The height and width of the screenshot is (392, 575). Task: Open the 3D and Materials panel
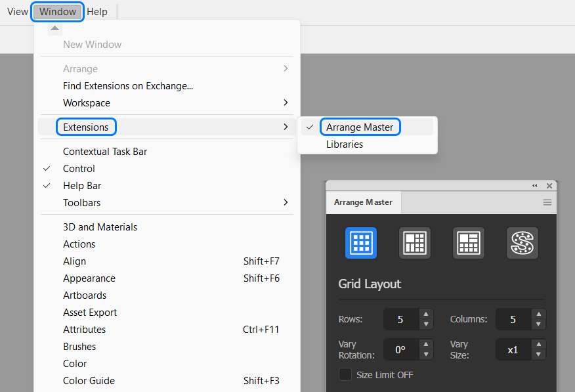[x=167, y=227]
